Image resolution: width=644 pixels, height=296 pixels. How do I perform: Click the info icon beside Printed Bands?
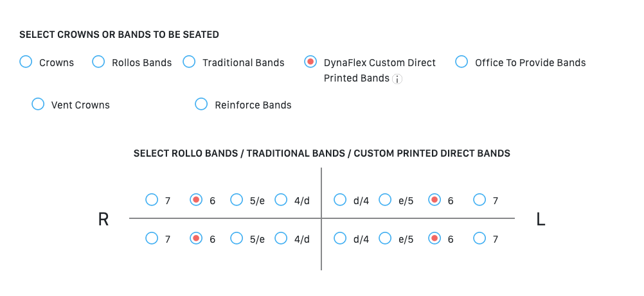point(397,79)
